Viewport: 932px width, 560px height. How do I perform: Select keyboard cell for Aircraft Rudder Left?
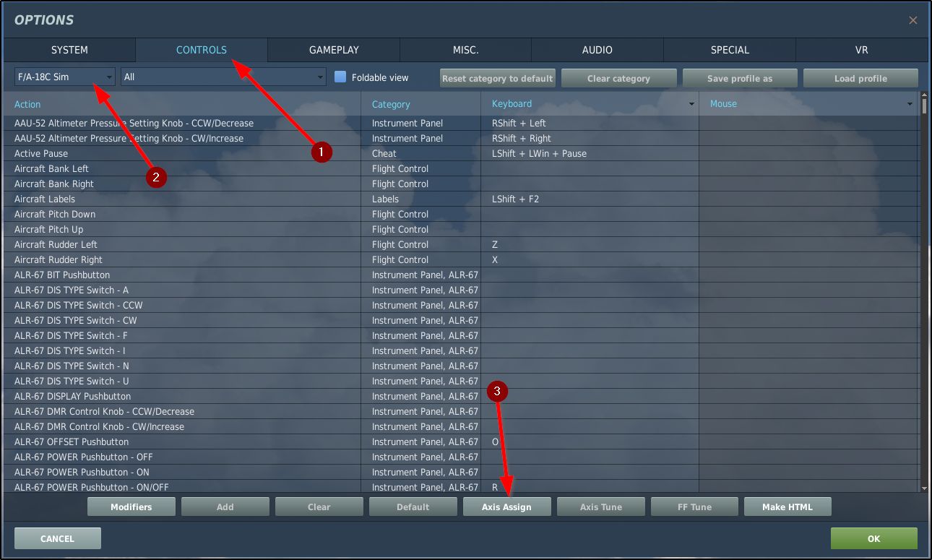coord(589,244)
